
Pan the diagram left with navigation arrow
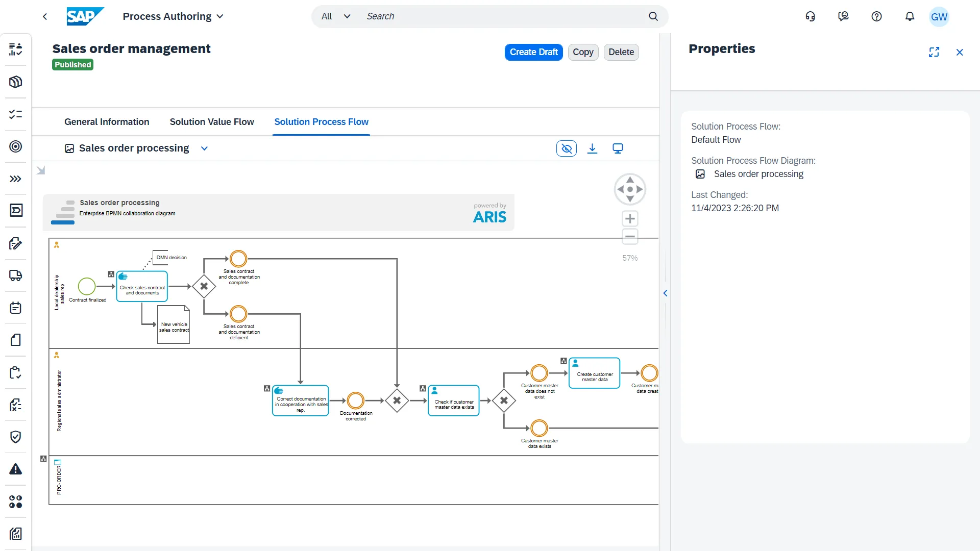point(621,189)
